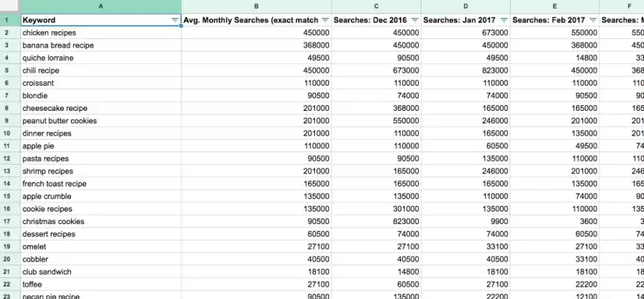
Task: Open filter for Avg. Monthly Searches column
Action: (x=325, y=20)
